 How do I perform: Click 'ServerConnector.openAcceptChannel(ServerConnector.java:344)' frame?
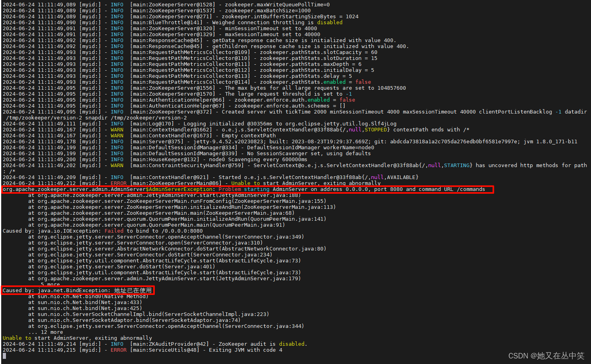click(x=166, y=326)
